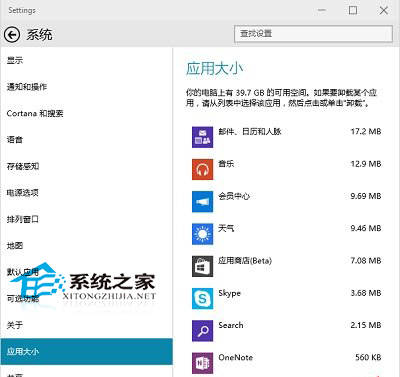Select the 天气 app name
Viewport: 400px width, 377px height.
pos(226,228)
